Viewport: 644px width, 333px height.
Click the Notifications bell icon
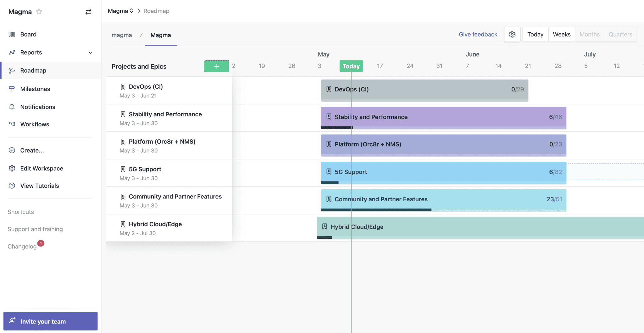[12, 107]
